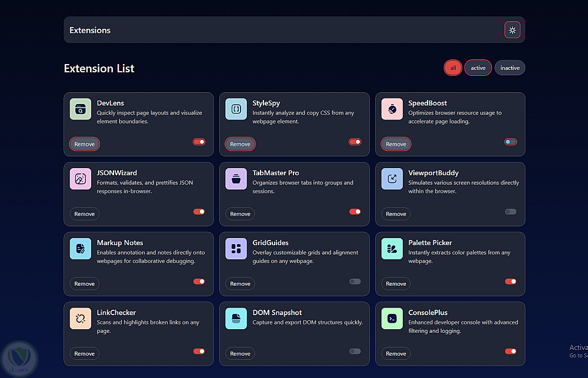Click the "GridGuides" card title
This screenshot has width=588, height=378.
coord(270,242)
